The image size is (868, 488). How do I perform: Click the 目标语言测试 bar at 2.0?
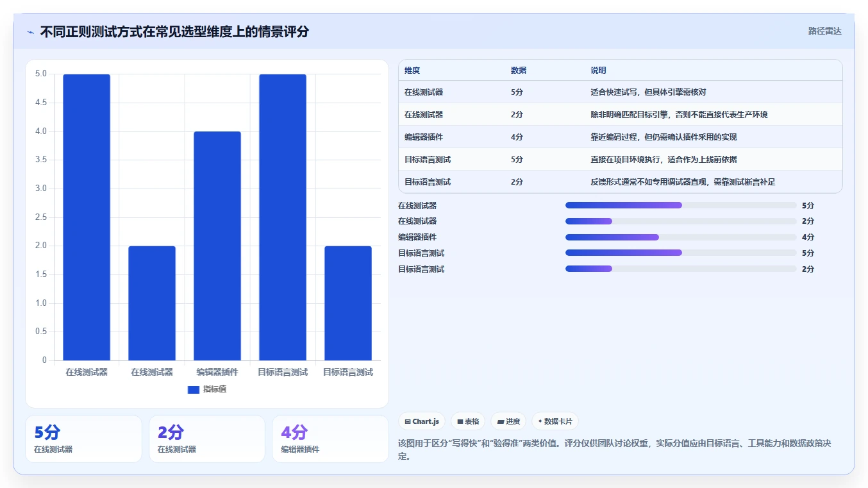pyautogui.click(x=348, y=303)
